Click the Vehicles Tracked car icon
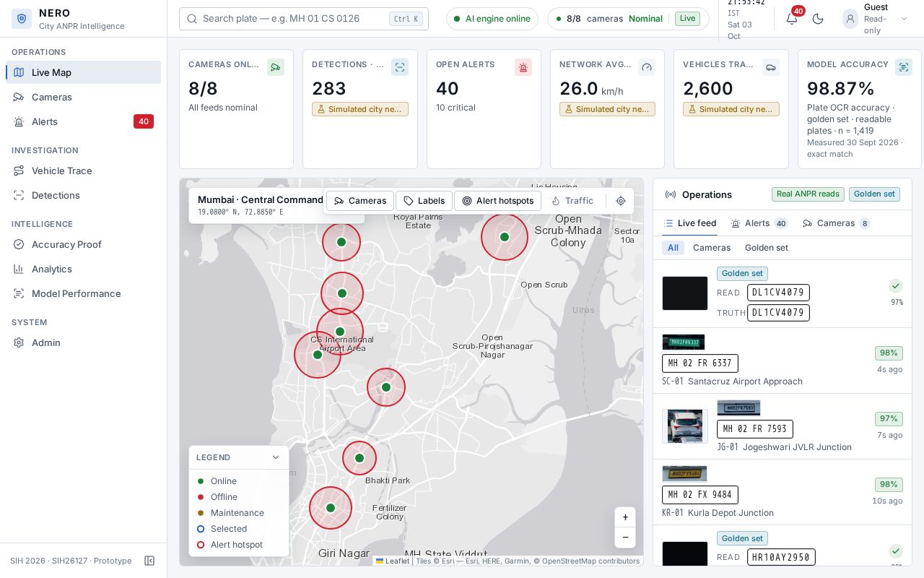The height and width of the screenshot is (578, 924). pyautogui.click(x=771, y=67)
